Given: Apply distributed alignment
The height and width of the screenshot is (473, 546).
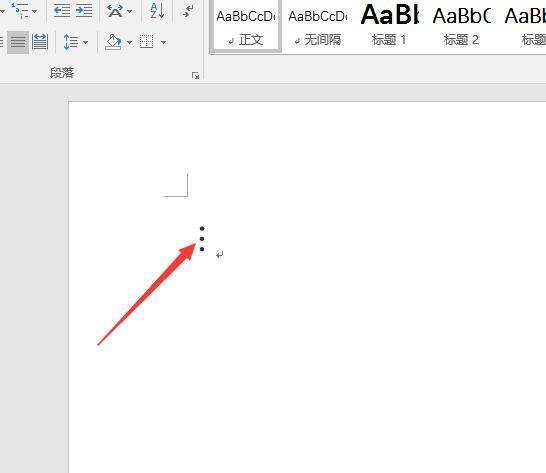Looking at the screenshot, I should 40,42.
